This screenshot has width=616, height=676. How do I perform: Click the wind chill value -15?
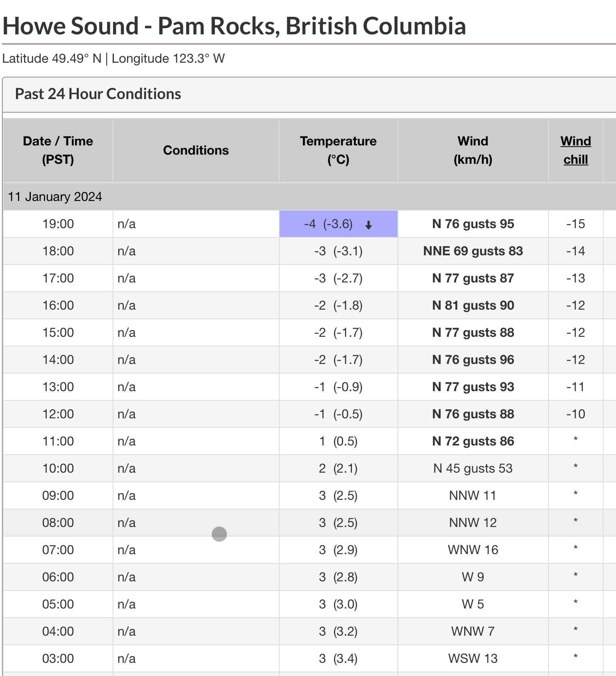[x=575, y=224]
